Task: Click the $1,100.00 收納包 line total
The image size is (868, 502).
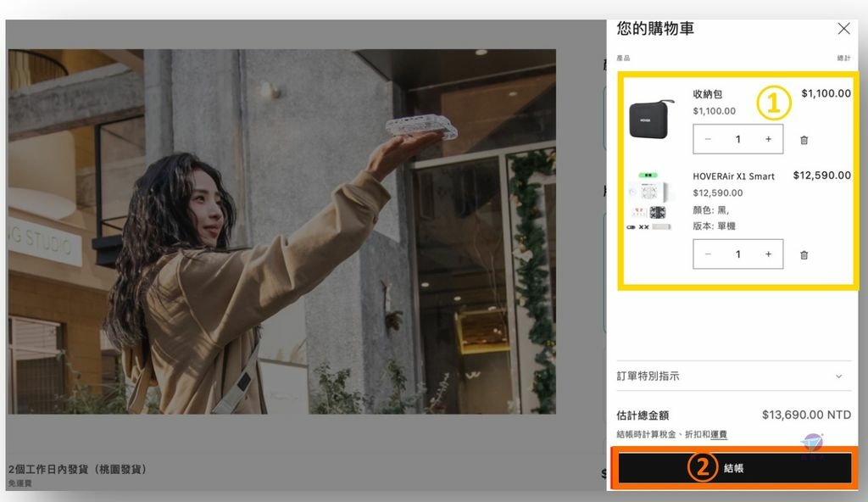Action: (x=826, y=93)
